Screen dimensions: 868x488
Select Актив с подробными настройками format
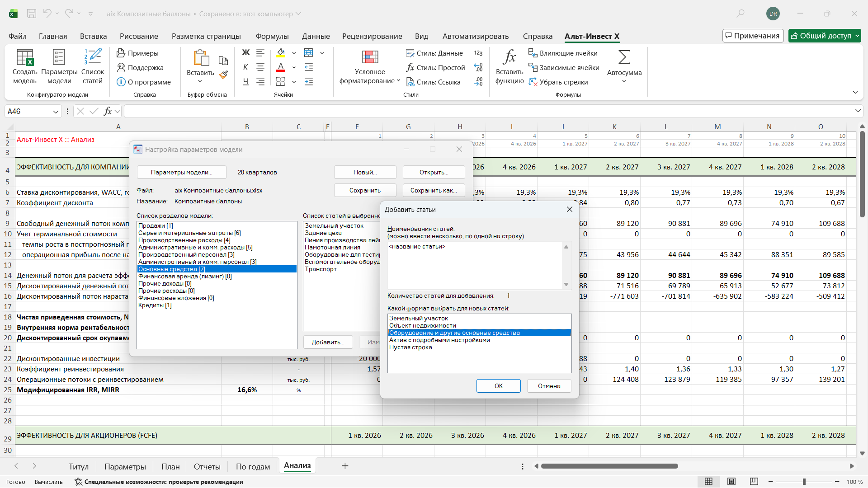click(439, 340)
